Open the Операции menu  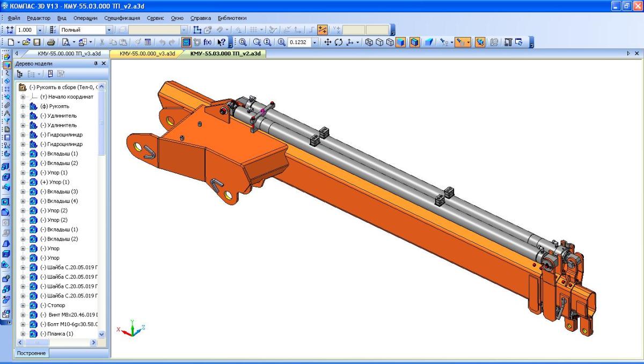click(x=85, y=18)
